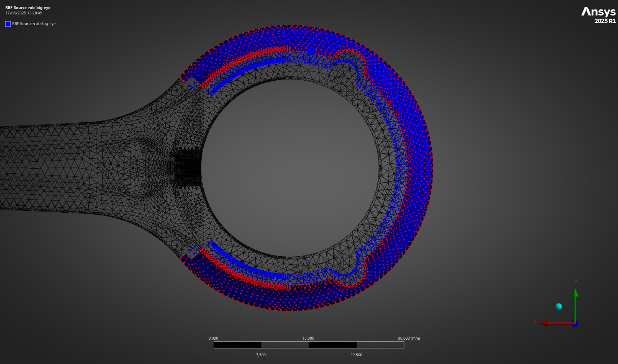Click the Ansys 2025 R1 logo
Image resolution: width=618 pixels, height=364 pixels.
598,15
